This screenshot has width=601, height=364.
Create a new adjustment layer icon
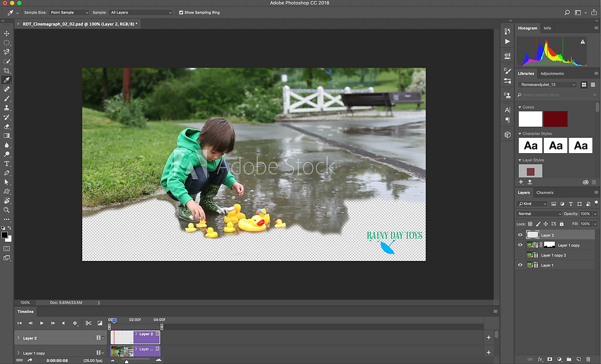[x=559, y=359]
